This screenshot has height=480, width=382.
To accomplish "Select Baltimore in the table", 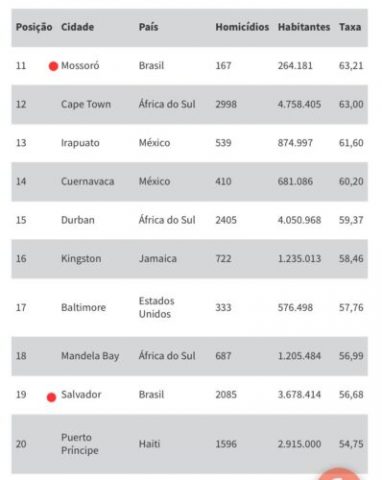I will click(x=83, y=307).
